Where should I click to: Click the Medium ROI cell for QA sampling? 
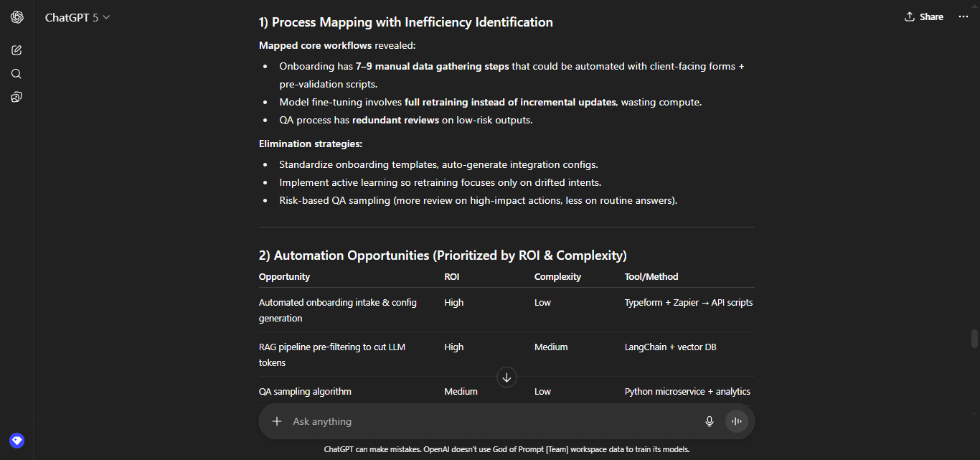click(x=461, y=391)
